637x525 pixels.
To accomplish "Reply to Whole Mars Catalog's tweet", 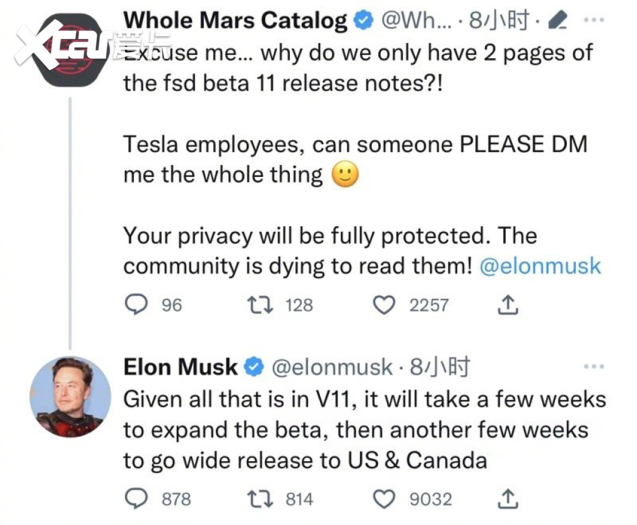I will pyautogui.click(x=136, y=305).
